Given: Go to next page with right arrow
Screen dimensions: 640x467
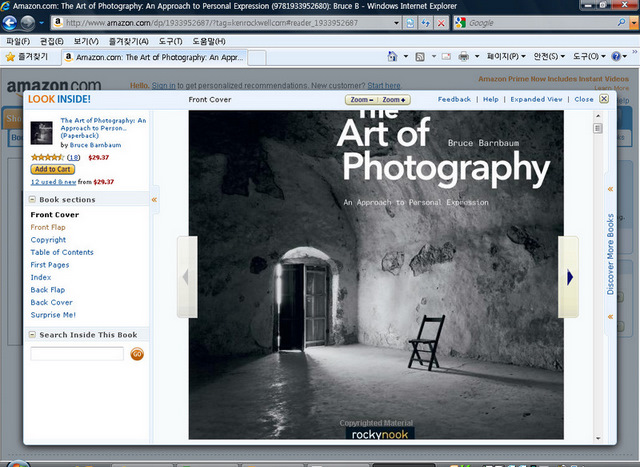Looking at the screenshot, I should pyautogui.click(x=569, y=277).
